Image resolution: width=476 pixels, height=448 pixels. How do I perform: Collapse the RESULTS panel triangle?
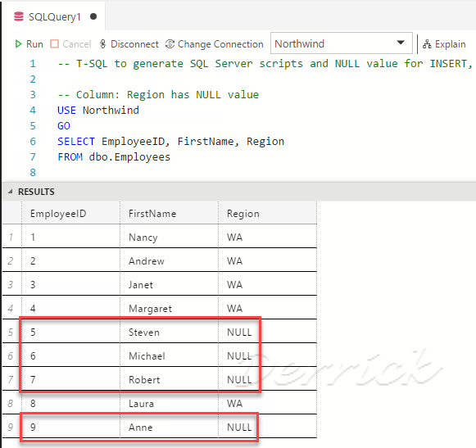(11, 192)
